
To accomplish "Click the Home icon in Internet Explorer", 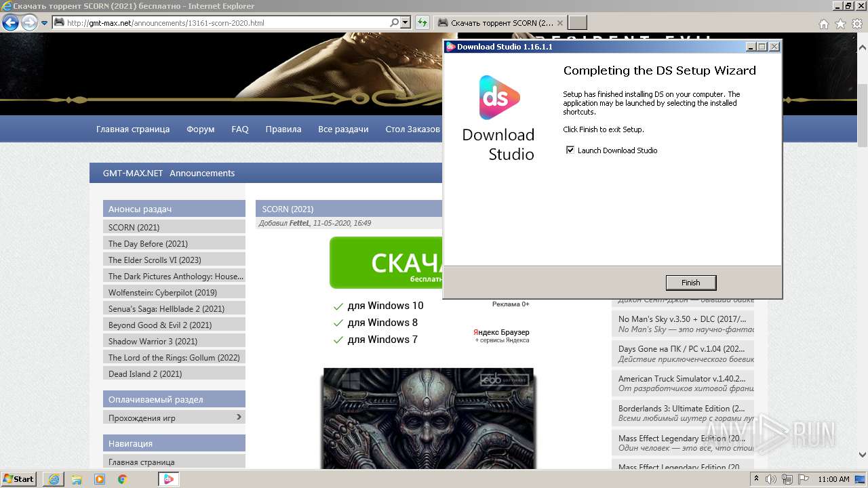I will [823, 24].
